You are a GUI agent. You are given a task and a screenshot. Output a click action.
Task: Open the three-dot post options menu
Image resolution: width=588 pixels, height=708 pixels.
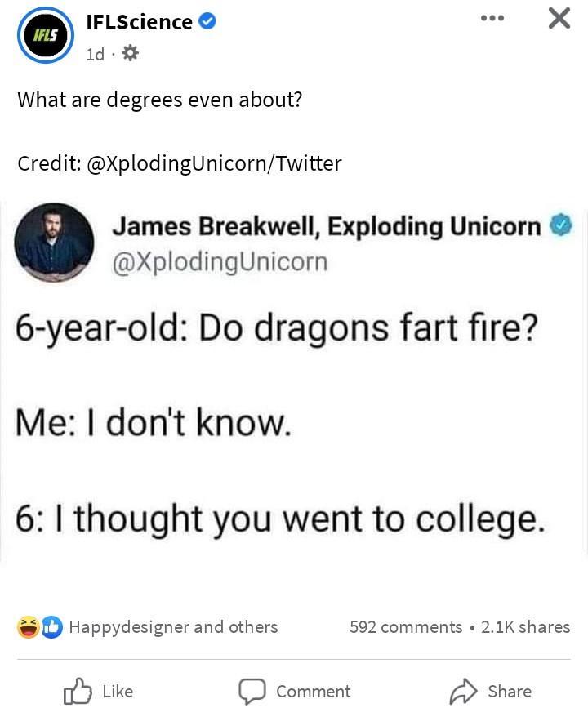[x=492, y=17]
